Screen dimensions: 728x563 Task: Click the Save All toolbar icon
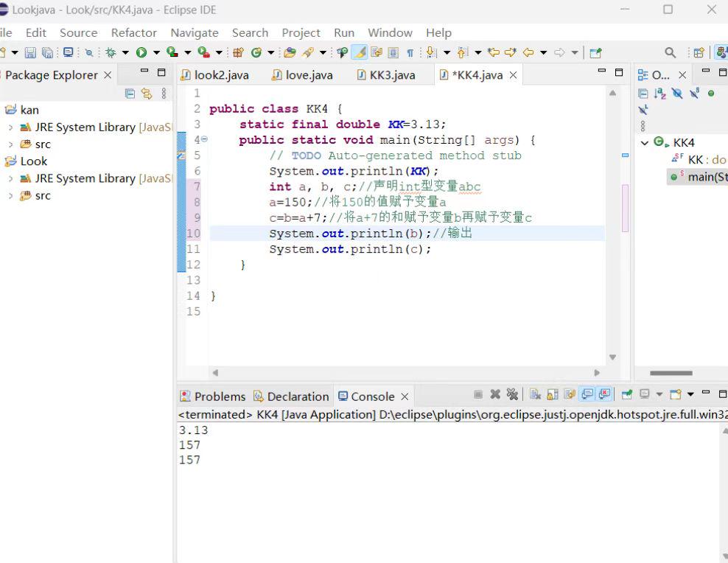(x=47, y=52)
